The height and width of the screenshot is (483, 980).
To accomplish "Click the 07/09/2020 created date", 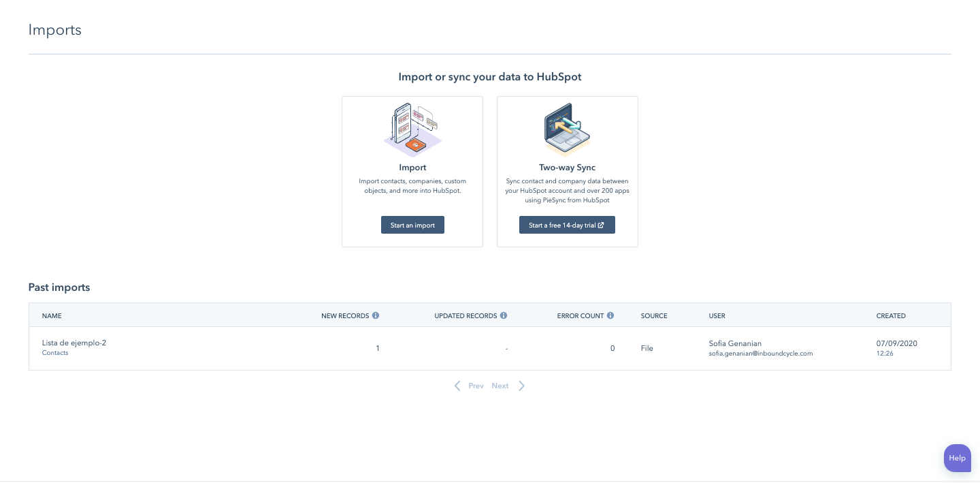I will point(897,343).
